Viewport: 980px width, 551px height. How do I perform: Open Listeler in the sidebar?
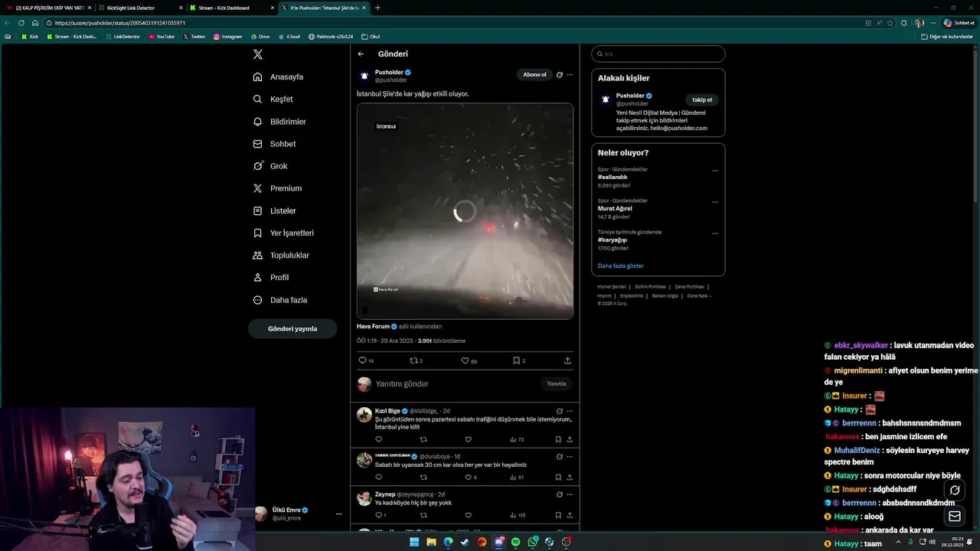274,210
